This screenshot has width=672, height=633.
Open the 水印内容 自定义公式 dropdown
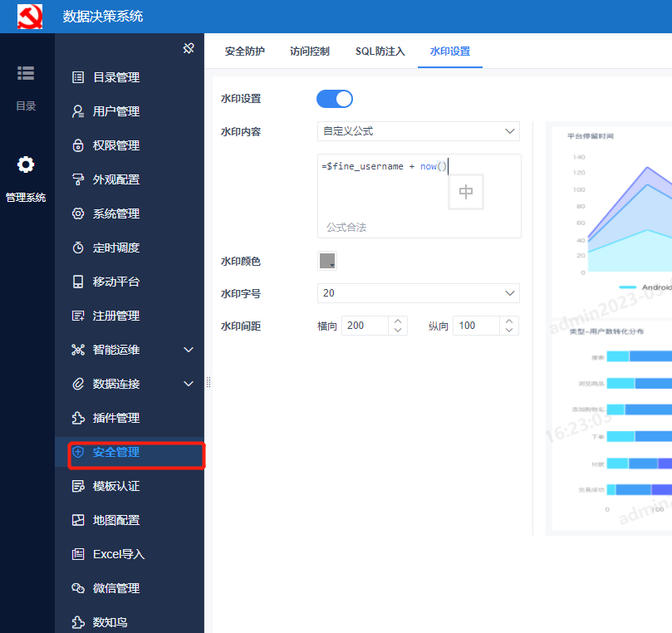coord(419,131)
